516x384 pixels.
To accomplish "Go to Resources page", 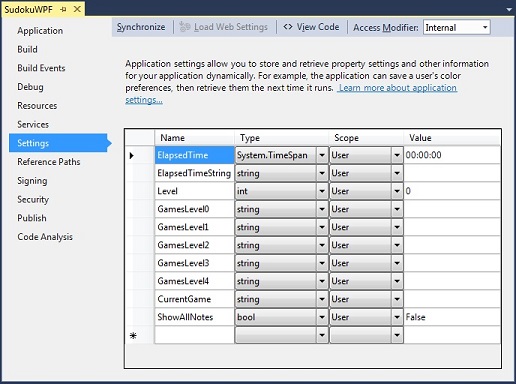I will (37, 106).
